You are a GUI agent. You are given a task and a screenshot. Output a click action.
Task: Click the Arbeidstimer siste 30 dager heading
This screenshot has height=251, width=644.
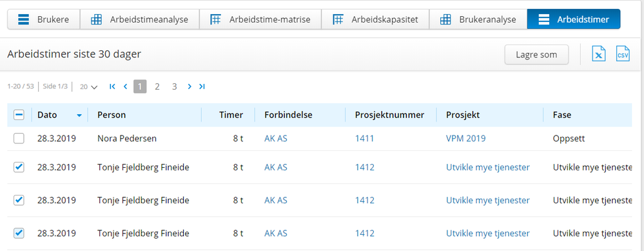tap(74, 54)
